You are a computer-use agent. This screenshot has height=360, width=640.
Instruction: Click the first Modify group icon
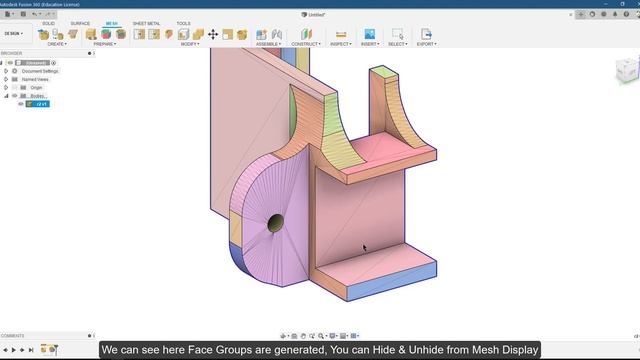[x=139, y=34]
